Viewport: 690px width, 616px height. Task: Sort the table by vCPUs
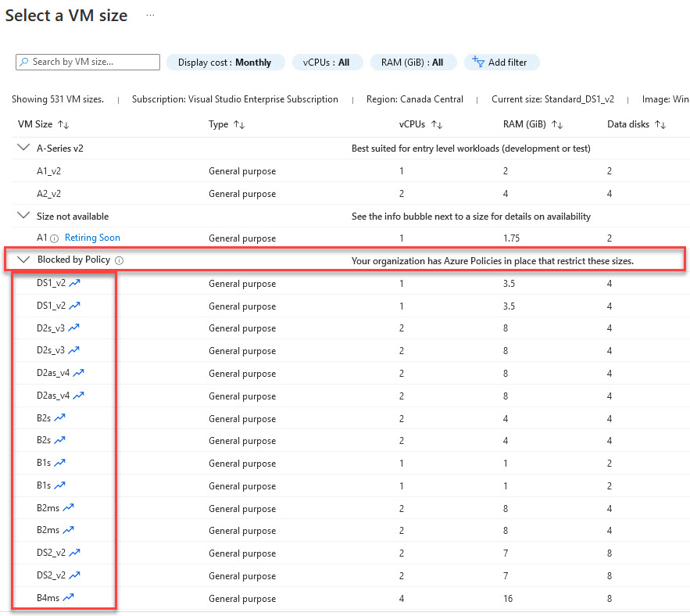click(436, 124)
